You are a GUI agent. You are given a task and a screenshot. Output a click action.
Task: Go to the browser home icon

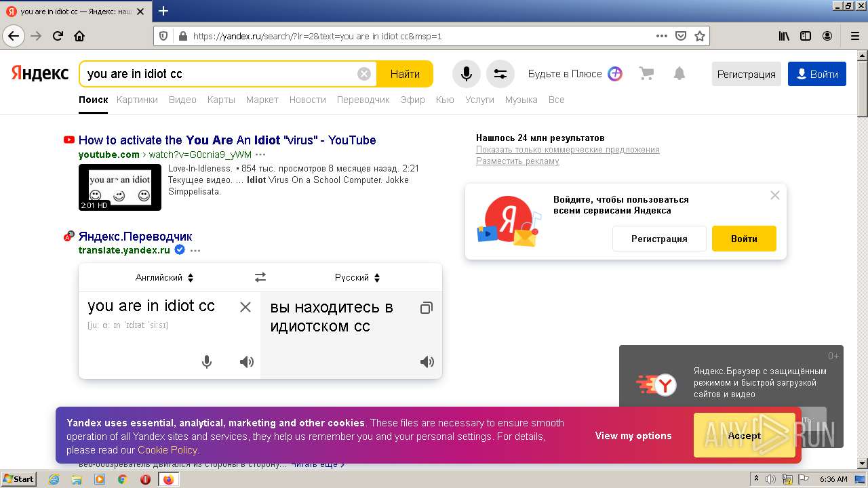pyautogui.click(x=79, y=36)
